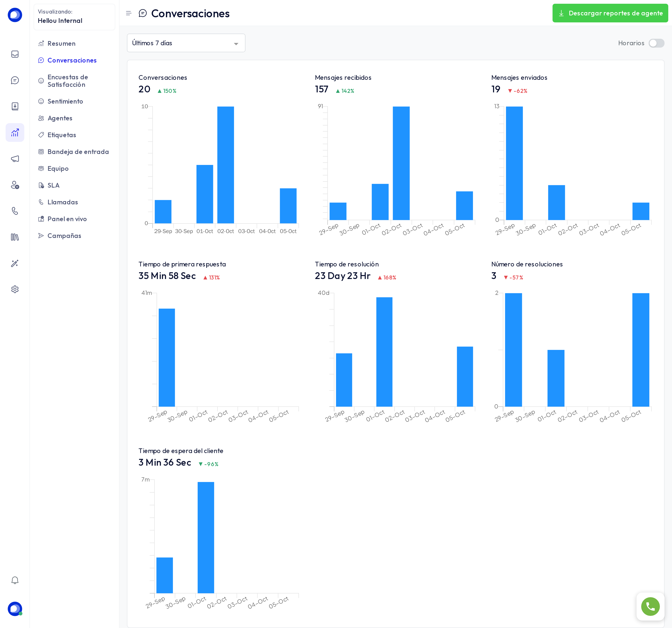The image size is (672, 628).
Task: Open the settings gear icon
Action: 15,289
